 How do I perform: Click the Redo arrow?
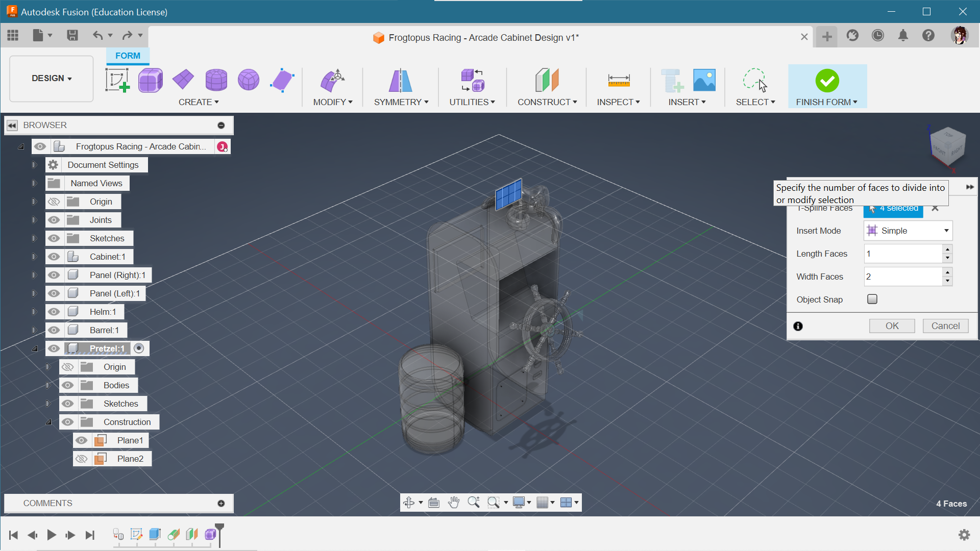[x=127, y=35]
